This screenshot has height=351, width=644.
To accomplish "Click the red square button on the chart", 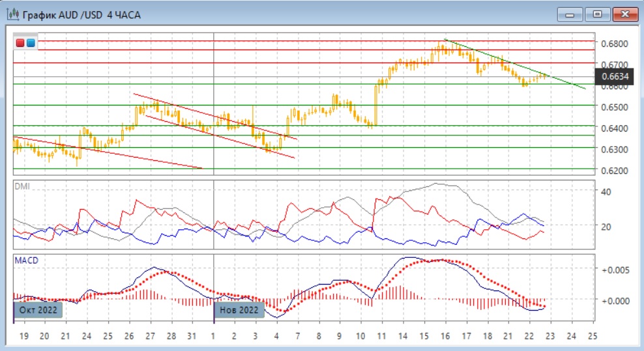I will 20,43.
